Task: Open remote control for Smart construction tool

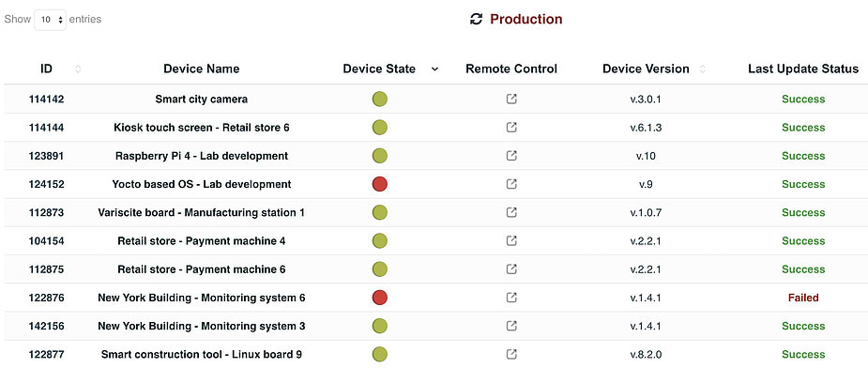Action: point(511,354)
